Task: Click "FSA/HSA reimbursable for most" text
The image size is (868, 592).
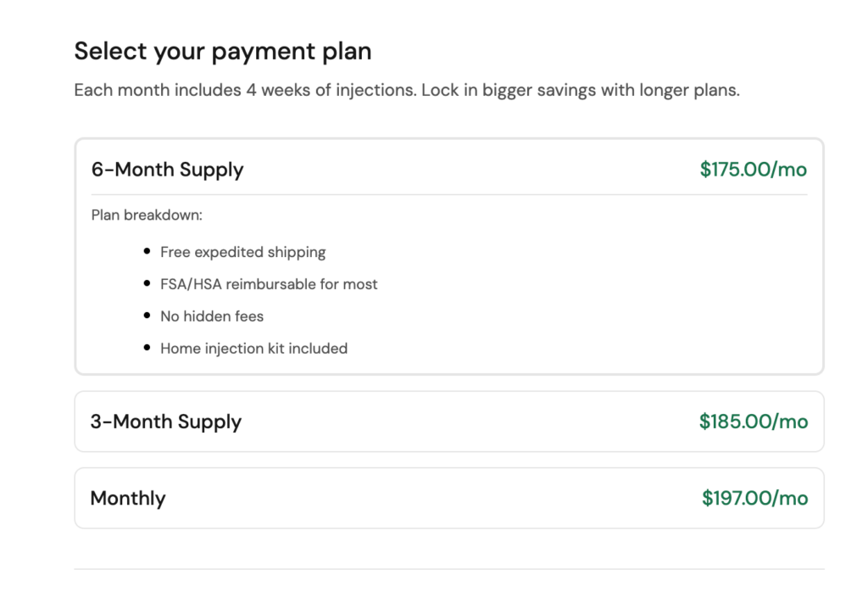Action: (x=269, y=284)
